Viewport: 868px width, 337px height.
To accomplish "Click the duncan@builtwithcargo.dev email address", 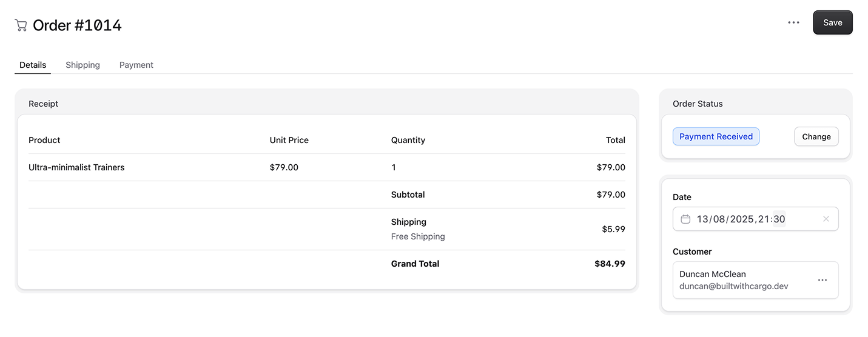I will (733, 286).
